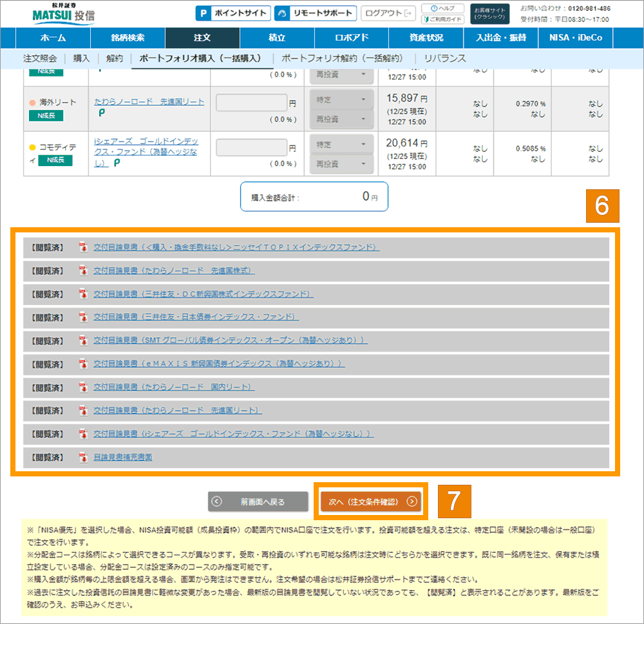Click the headset icon on リモートサポート
Screen dimensions: 644x647
coord(282,14)
